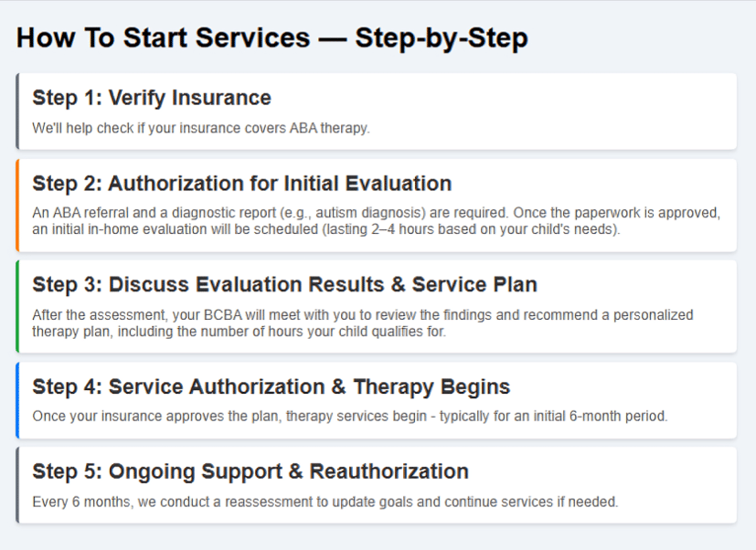The height and width of the screenshot is (550, 756).
Task: Select the Step 3: Discuss Evaluation Results heading
Action: tap(284, 285)
